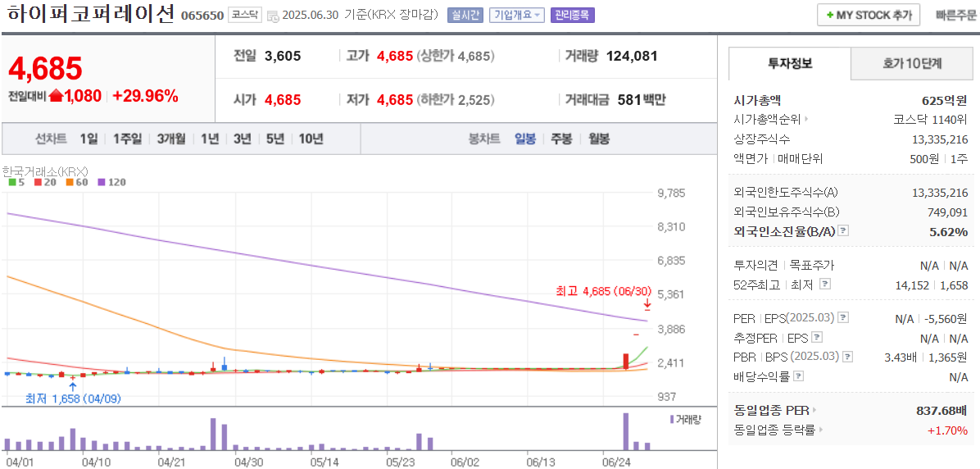The width and height of the screenshot is (980, 469).
Task: Click the 관리종목 badge
Action: [573, 16]
